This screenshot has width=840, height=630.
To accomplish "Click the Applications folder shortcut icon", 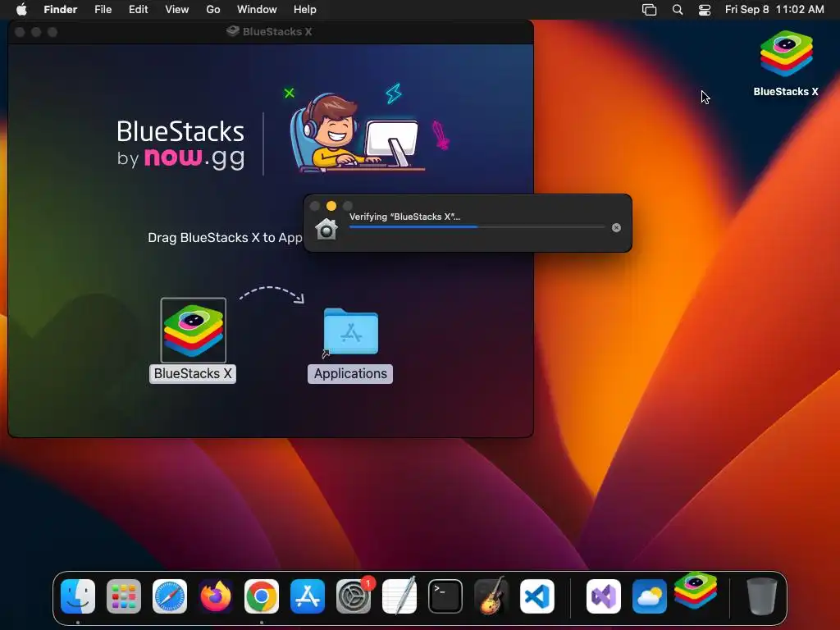I will 351,331.
